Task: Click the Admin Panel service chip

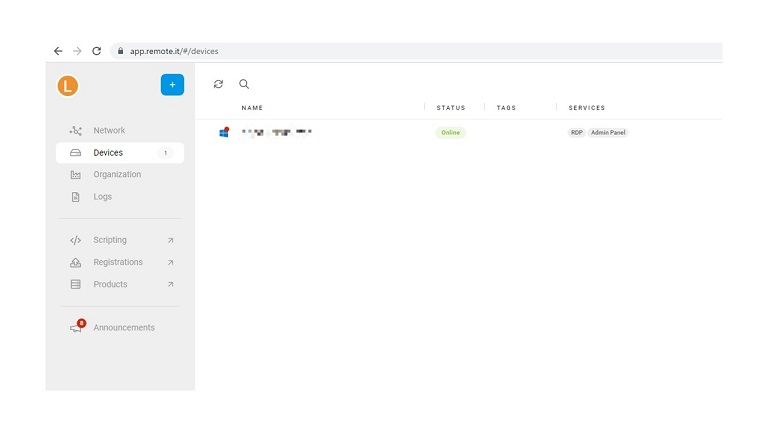Action: click(608, 132)
